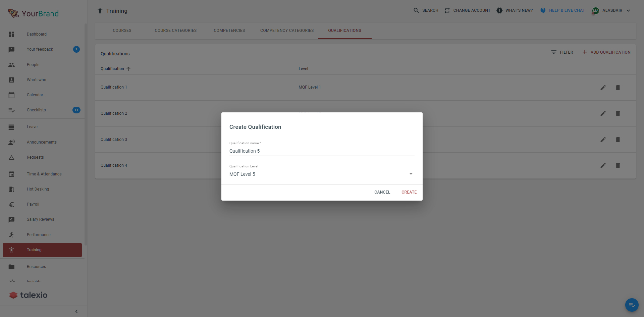Collapse the sidebar with chevron arrow
This screenshot has width=644, height=317.
[x=76, y=311]
